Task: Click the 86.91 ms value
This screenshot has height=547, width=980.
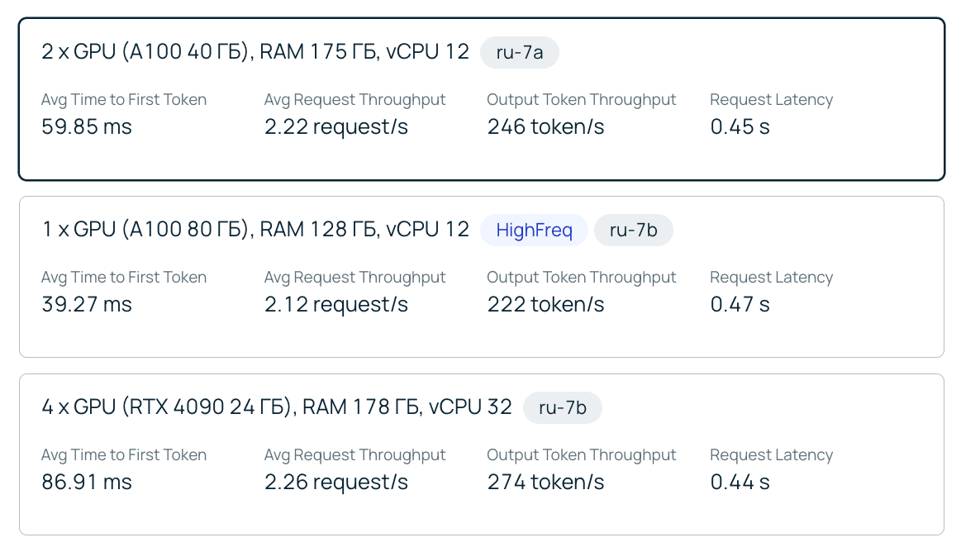Action: click(86, 482)
